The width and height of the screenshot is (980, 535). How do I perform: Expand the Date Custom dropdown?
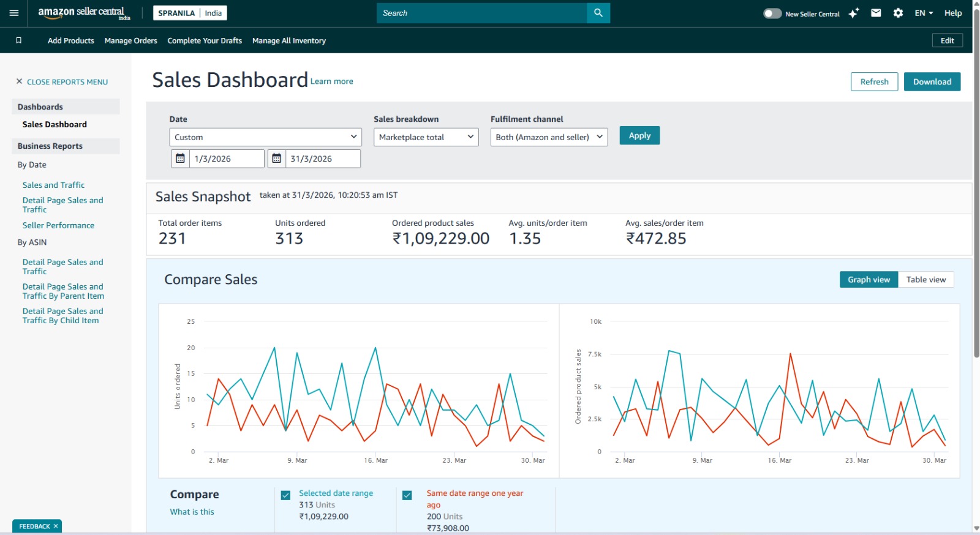265,137
